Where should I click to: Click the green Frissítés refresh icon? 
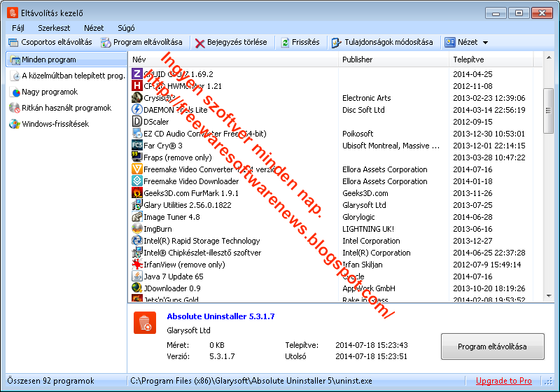(x=285, y=43)
